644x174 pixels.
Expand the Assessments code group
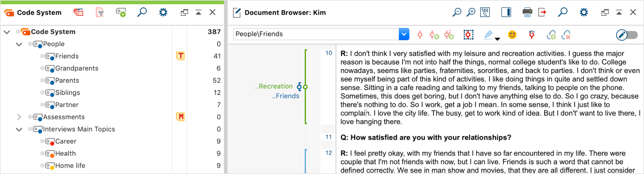coord(19,117)
